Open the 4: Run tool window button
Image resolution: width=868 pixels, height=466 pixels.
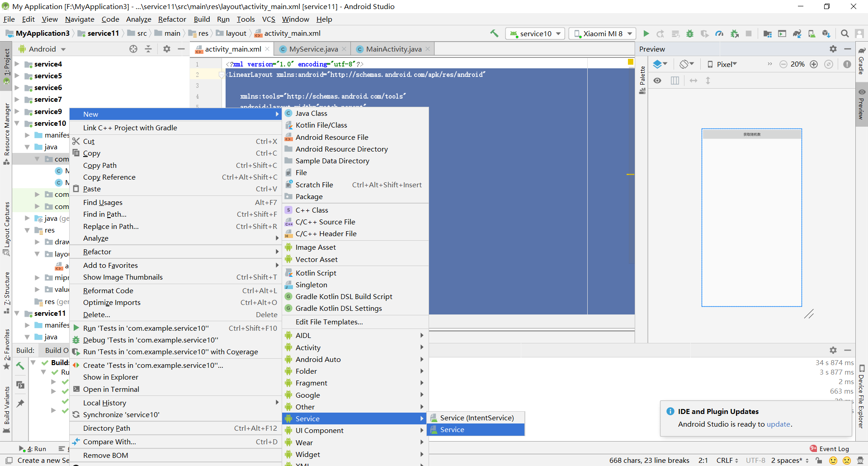tap(33, 449)
